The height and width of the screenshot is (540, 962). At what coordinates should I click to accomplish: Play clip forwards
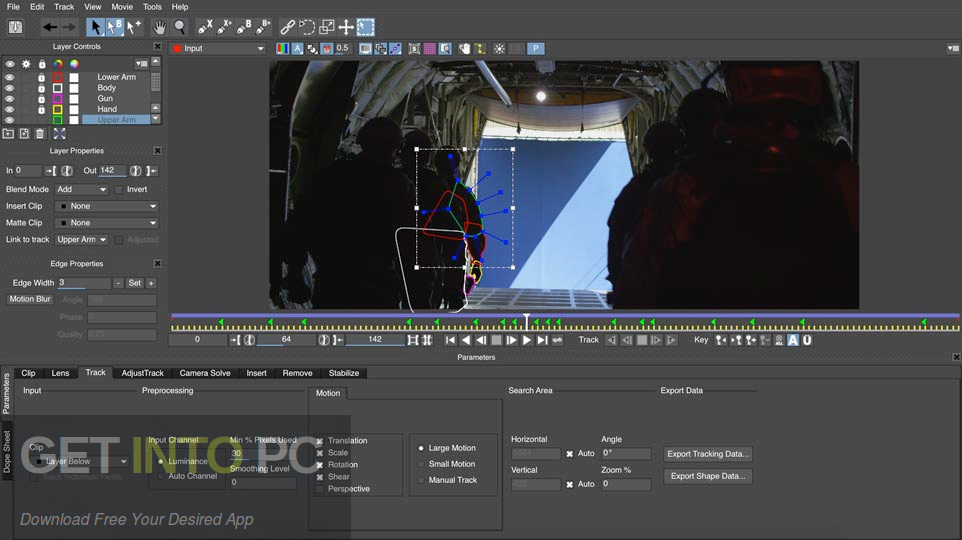527,340
